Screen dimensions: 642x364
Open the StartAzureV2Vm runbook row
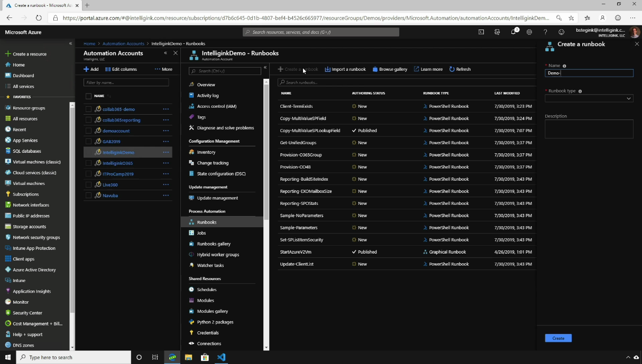(x=406, y=252)
